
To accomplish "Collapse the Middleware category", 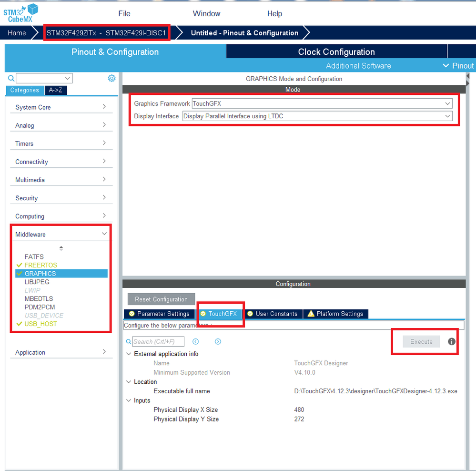I will tap(61, 235).
